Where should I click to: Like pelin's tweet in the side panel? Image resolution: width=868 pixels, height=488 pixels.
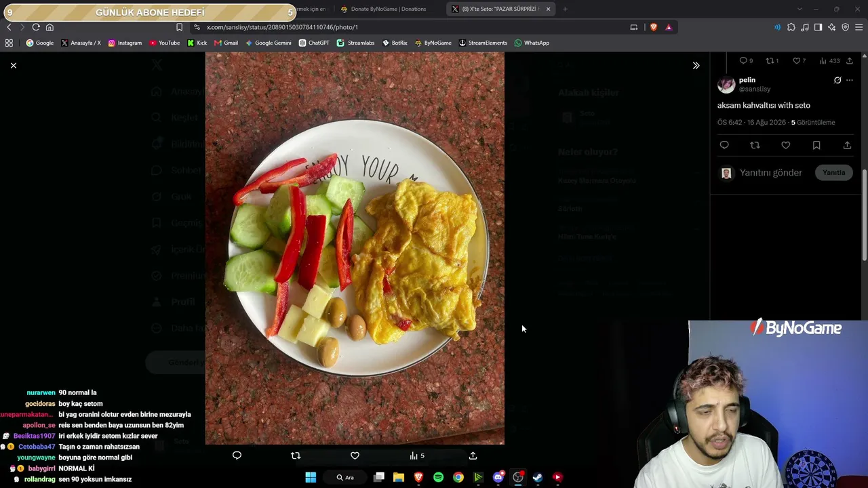[786, 145]
